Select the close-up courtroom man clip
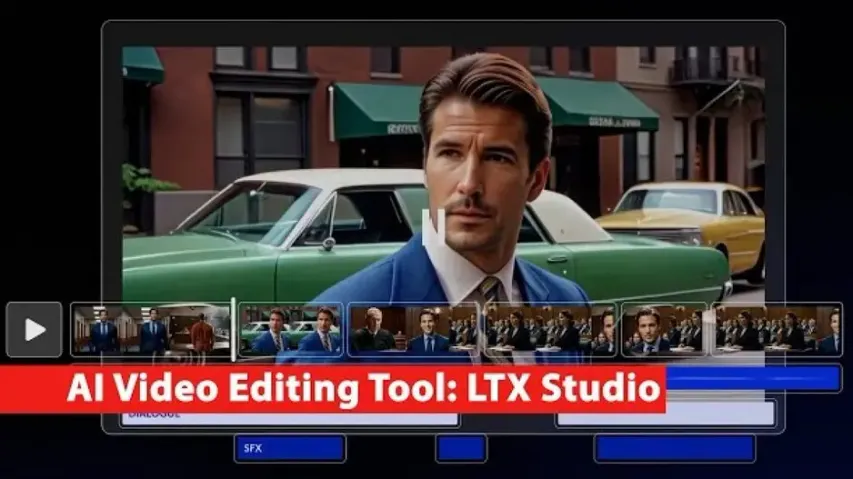 pos(664,329)
